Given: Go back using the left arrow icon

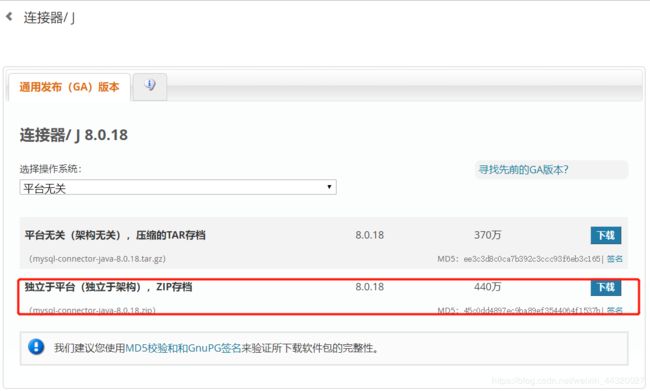Looking at the screenshot, I should click(x=9, y=17).
